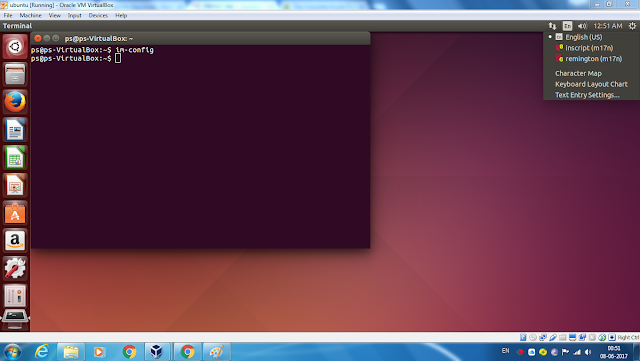This screenshot has width=640, height=361.
Task: Launch Firefox from the Ubuntu launcher
Action: (15, 102)
